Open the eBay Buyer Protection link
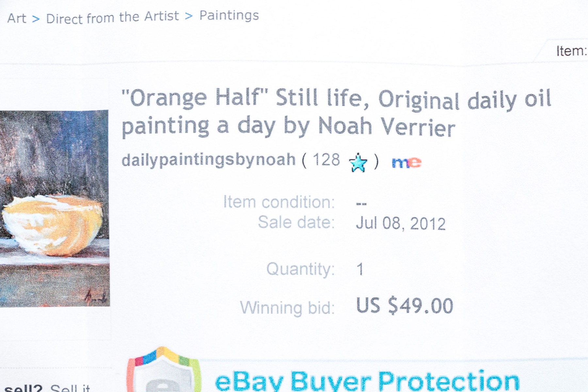This screenshot has height=392, width=588. point(367,381)
